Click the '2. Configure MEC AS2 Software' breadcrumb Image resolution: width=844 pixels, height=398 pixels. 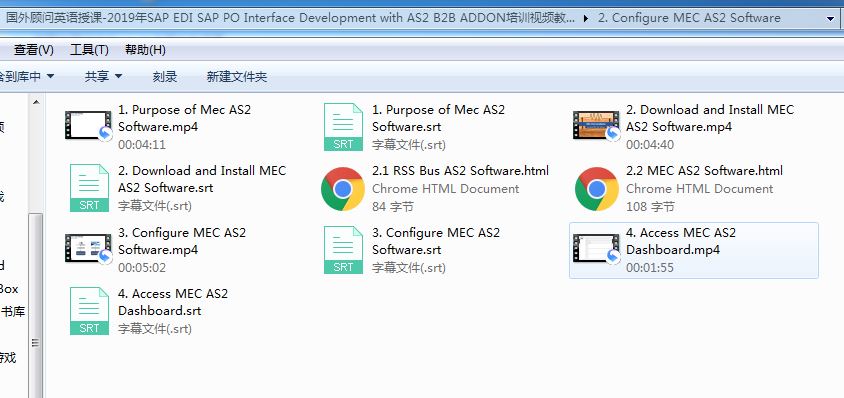tap(689, 18)
